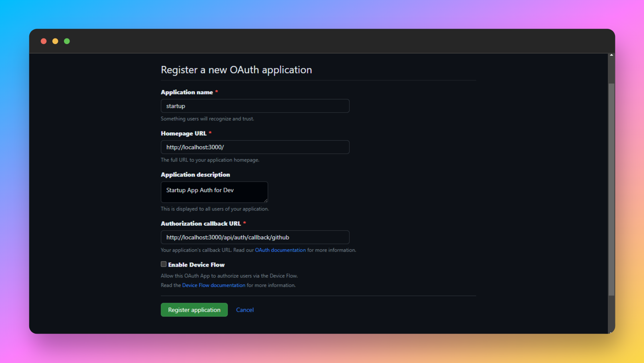Click the Enable Device Flow label text
This screenshot has height=363, width=644.
[x=196, y=264]
